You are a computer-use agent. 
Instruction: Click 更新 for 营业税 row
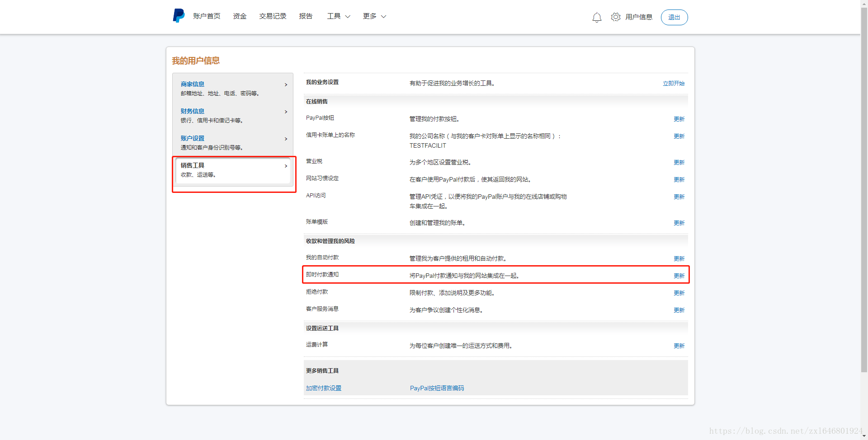679,162
